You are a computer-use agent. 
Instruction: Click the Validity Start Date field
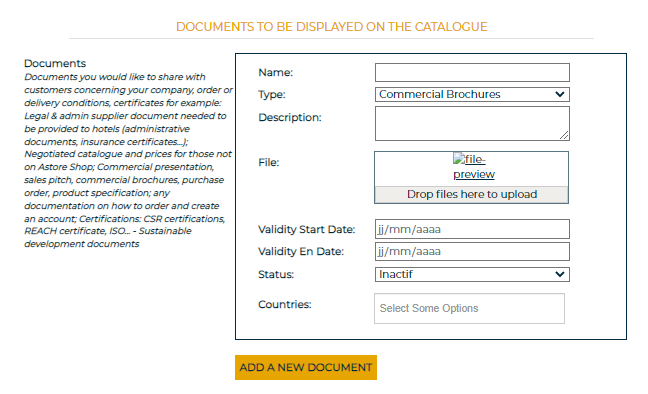click(472, 229)
